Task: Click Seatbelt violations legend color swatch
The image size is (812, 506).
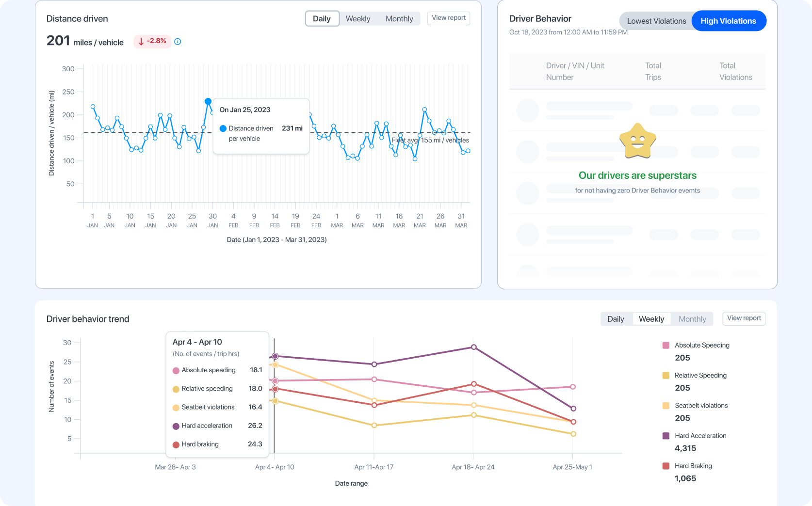Action: pos(666,406)
